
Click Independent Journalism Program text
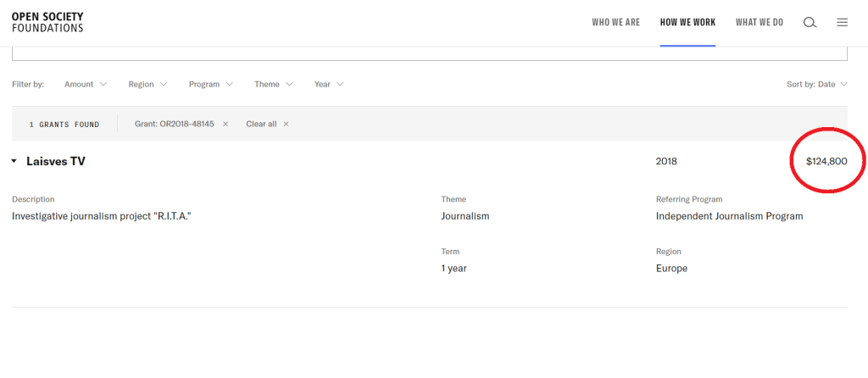pyautogui.click(x=729, y=216)
